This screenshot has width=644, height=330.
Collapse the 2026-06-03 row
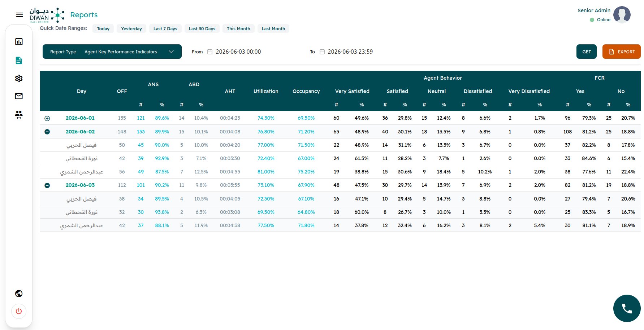pos(47,185)
